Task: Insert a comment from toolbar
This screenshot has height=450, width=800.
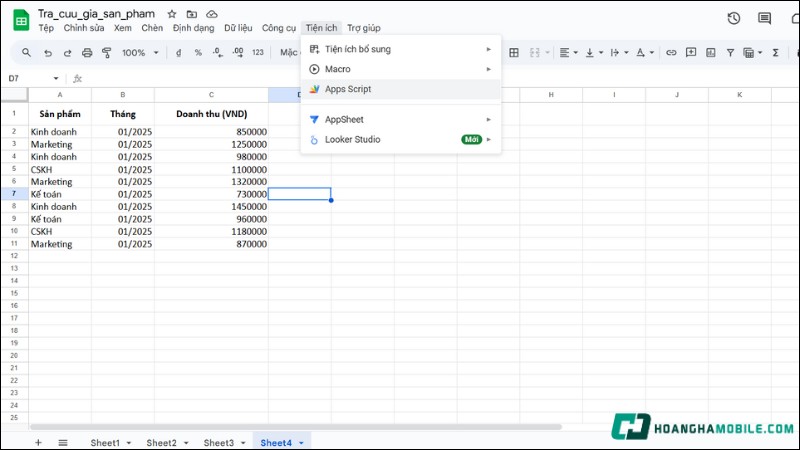Action: [691, 53]
